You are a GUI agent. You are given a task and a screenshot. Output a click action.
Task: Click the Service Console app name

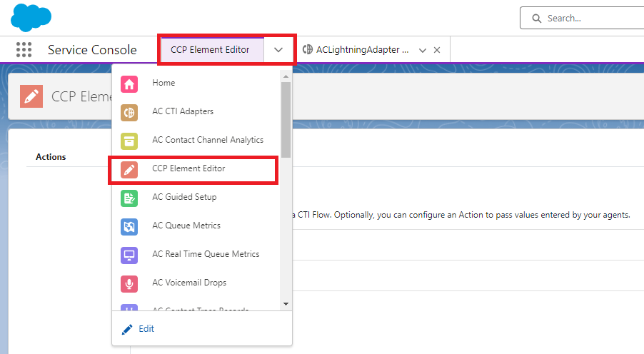[x=92, y=50]
